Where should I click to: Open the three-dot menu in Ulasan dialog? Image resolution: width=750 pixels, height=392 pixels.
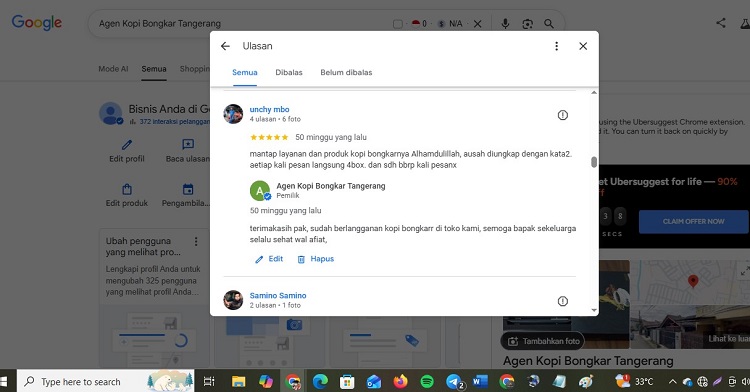click(556, 46)
